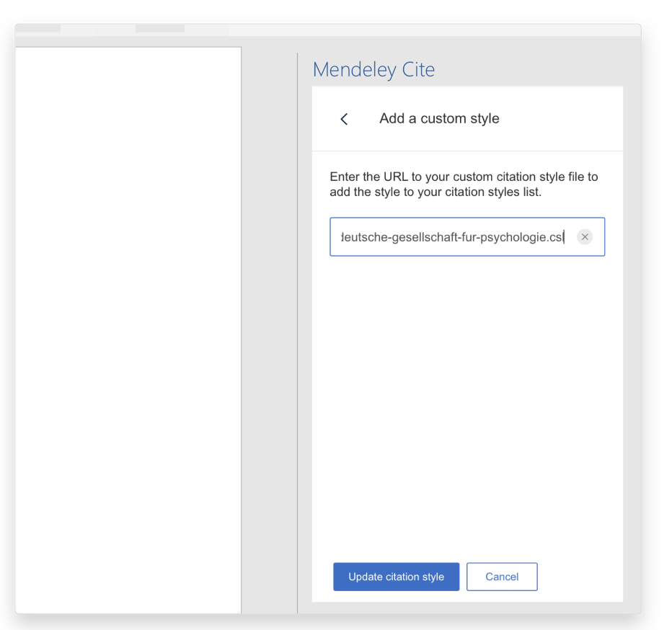Click the back arrow in custom style header
Image resolution: width=672 pixels, height=630 pixels.
(x=344, y=119)
